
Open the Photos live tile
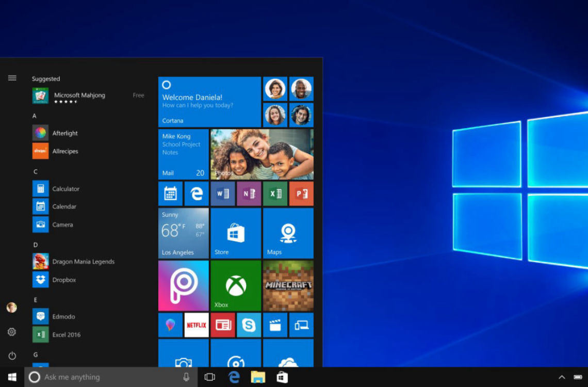tap(262, 154)
